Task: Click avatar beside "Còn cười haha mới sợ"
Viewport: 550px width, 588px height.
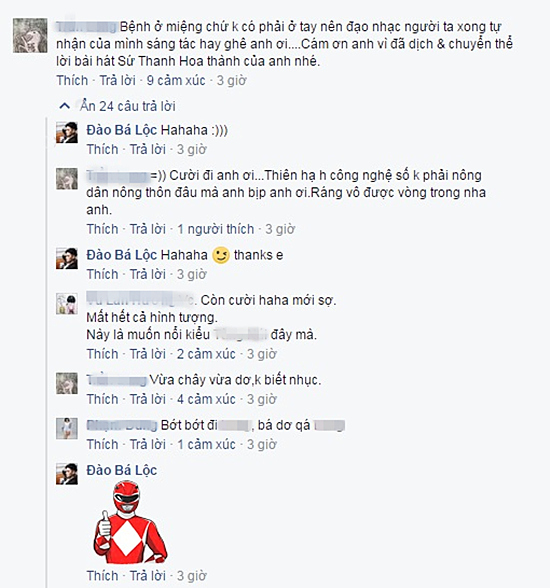Action: (x=67, y=304)
